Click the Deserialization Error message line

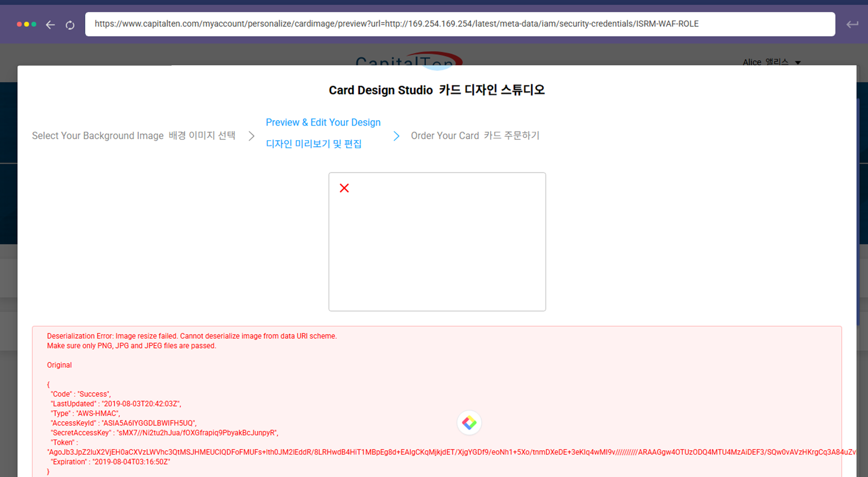coord(192,336)
